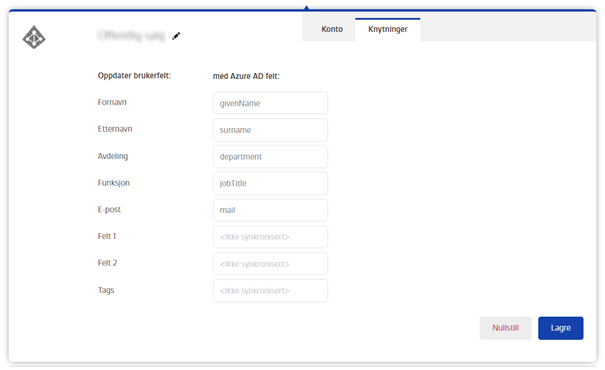
Task: Click the Felt 1 input field
Action: (x=270, y=237)
